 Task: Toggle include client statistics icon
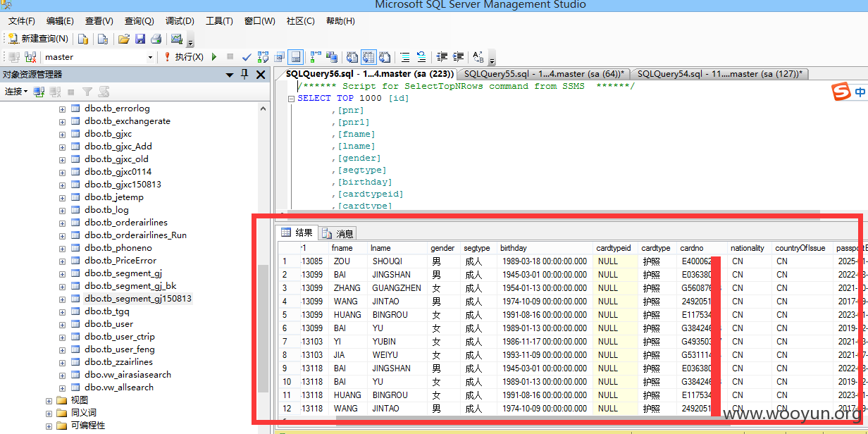332,57
